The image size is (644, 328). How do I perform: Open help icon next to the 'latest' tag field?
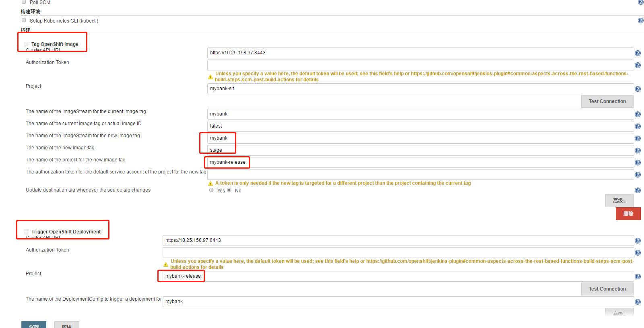(x=638, y=126)
